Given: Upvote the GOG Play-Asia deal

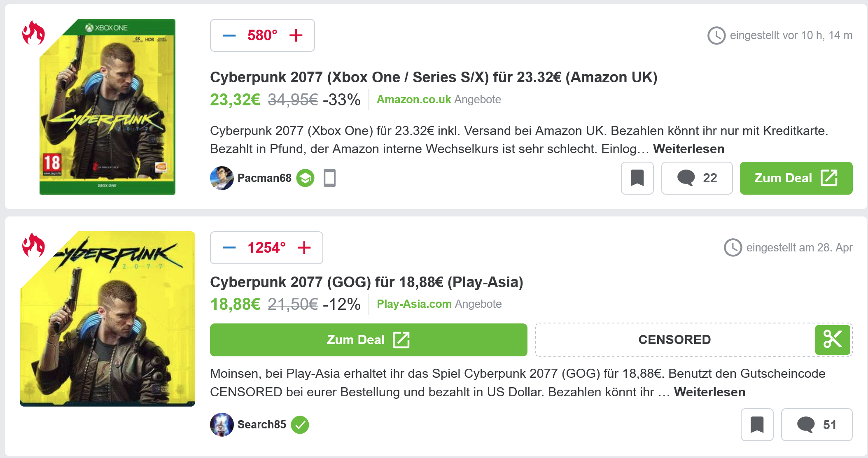Looking at the screenshot, I should pos(304,248).
